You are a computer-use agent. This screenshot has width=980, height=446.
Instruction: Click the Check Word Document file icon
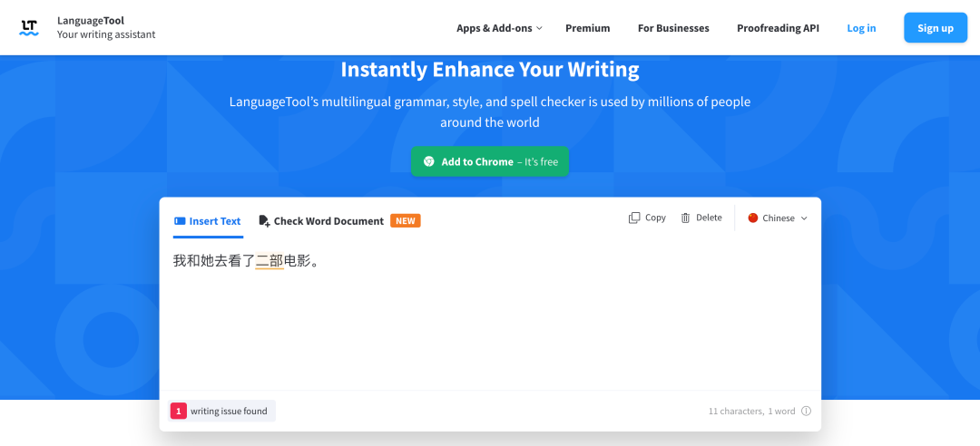click(264, 221)
